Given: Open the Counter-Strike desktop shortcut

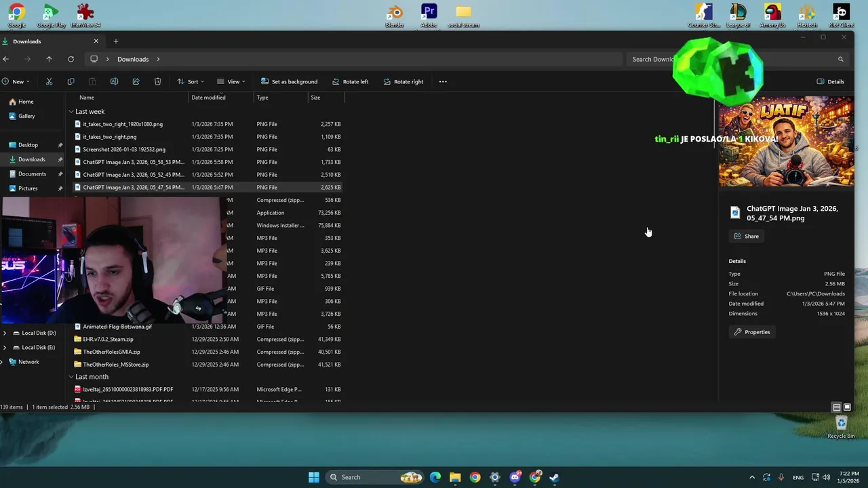Looking at the screenshot, I should [704, 16].
